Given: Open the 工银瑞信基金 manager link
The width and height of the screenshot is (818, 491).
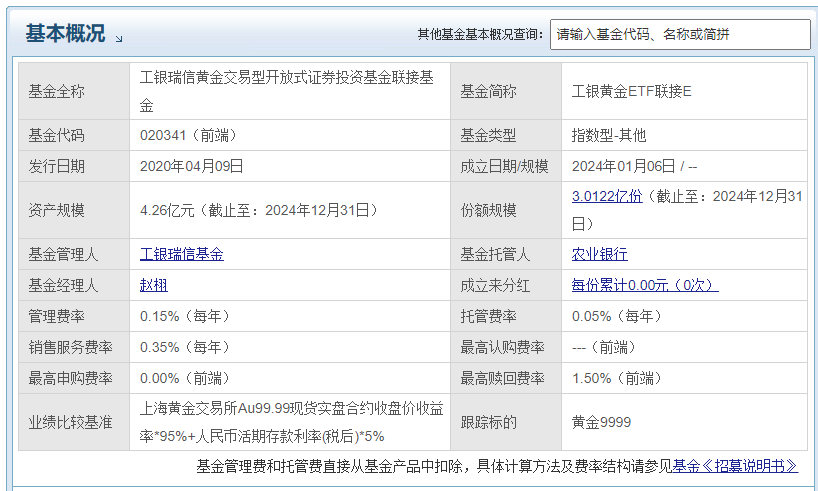Looking at the screenshot, I should click(182, 254).
